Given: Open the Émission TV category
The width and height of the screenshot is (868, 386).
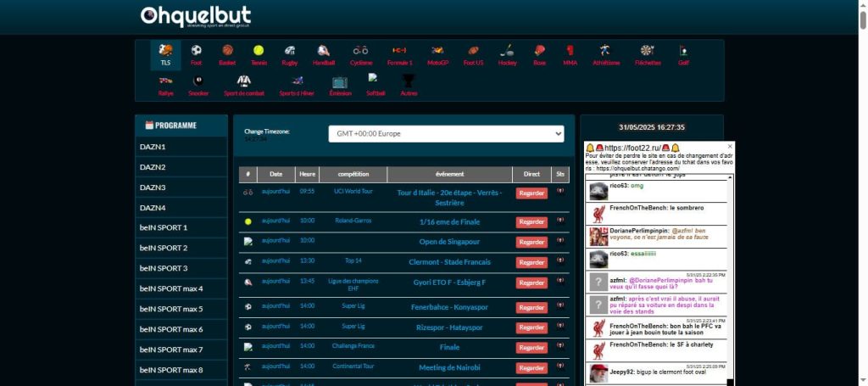Looking at the screenshot, I should pyautogui.click(x=340, y=81).
